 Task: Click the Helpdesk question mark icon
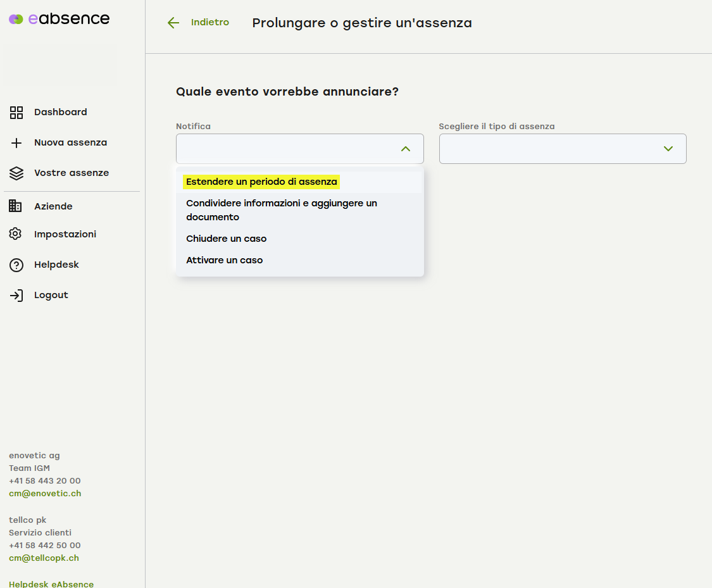click(16, 265)
